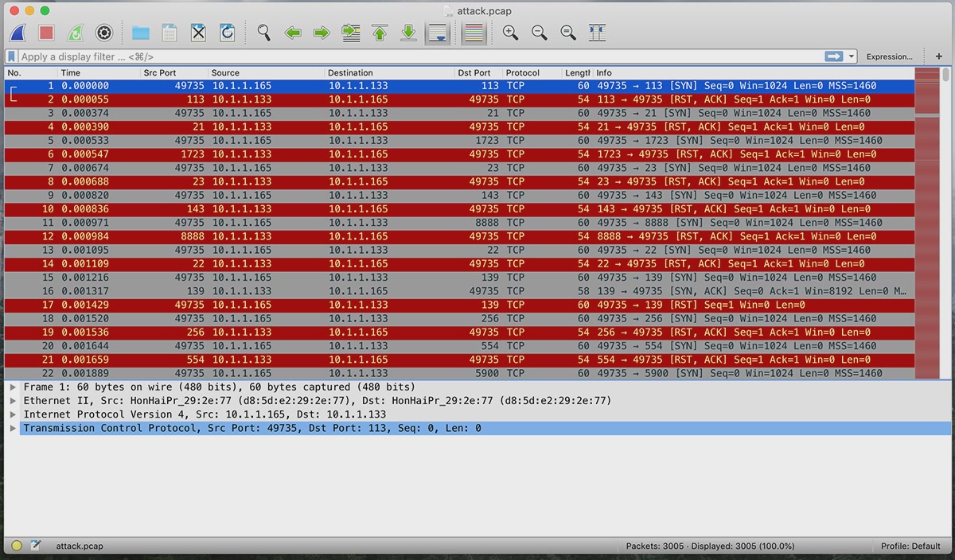Find a packet using the magnifier icon
The width and height of the screenshot is (955, 560).
point(263,33)
